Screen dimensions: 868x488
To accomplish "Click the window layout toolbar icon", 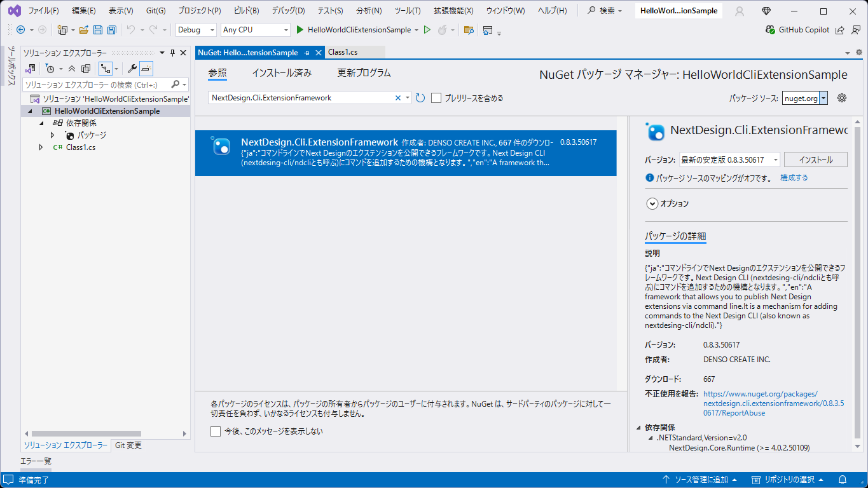I will (488, 30).
